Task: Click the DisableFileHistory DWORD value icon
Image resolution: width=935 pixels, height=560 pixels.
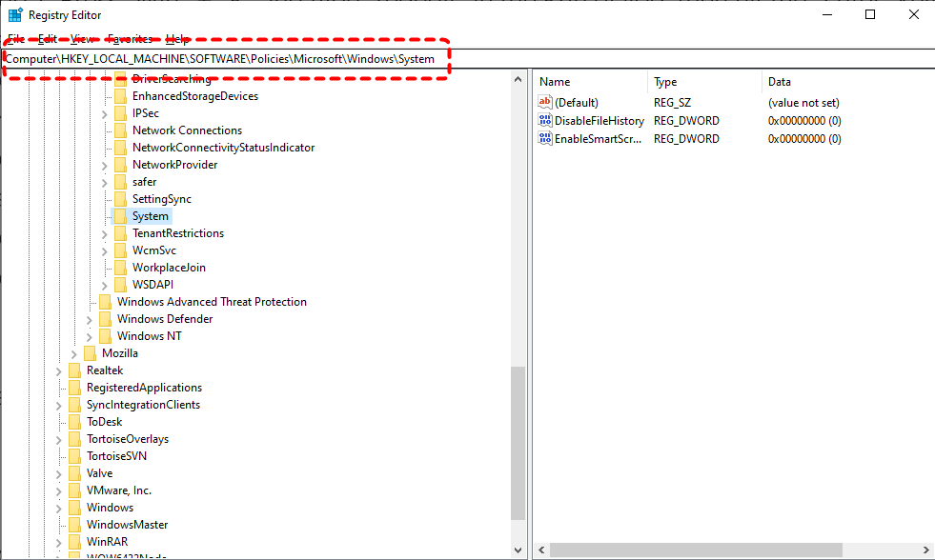Action: point(545,121)
